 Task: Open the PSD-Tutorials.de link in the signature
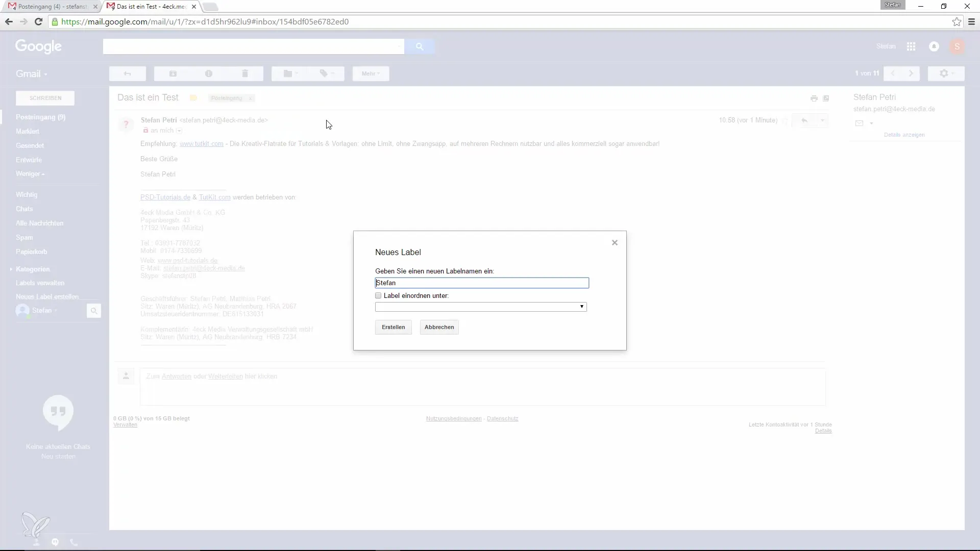(x=165, y=197)
